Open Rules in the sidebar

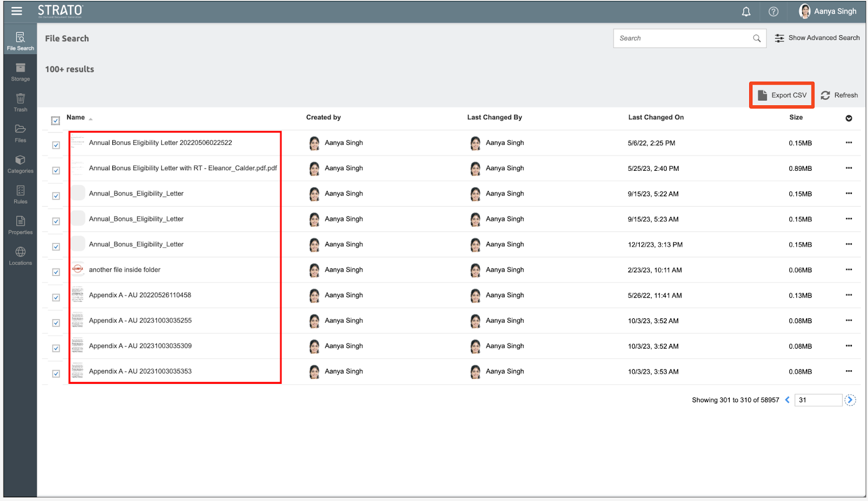tap(21, 195)
